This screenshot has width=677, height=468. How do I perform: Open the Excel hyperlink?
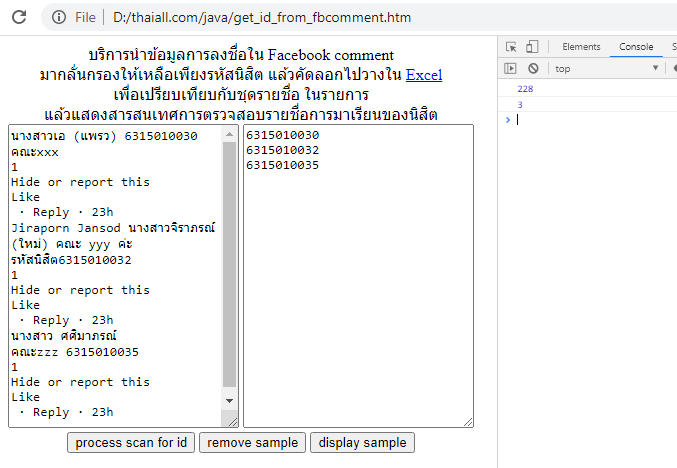pyautogui.click(x=424, y=75)
